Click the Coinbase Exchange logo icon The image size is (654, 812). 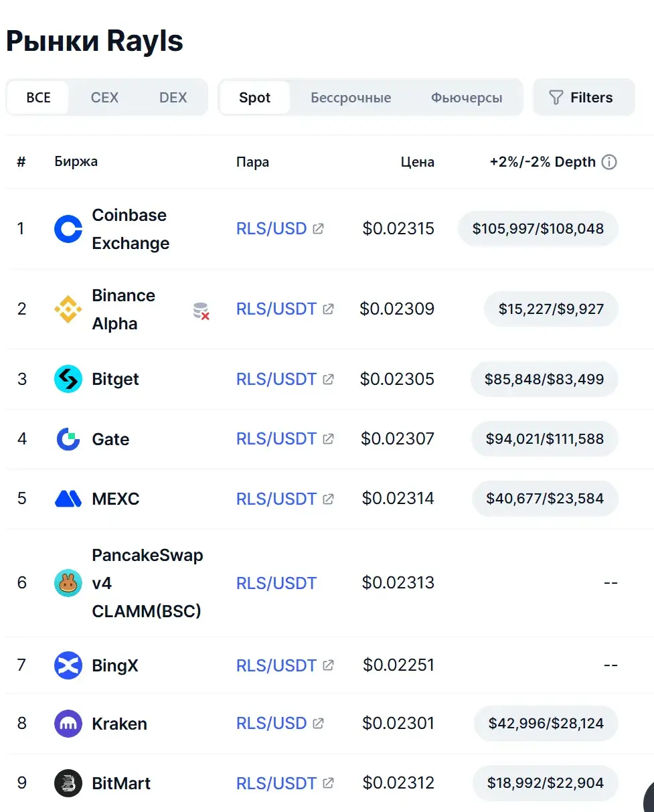(68, 229)
